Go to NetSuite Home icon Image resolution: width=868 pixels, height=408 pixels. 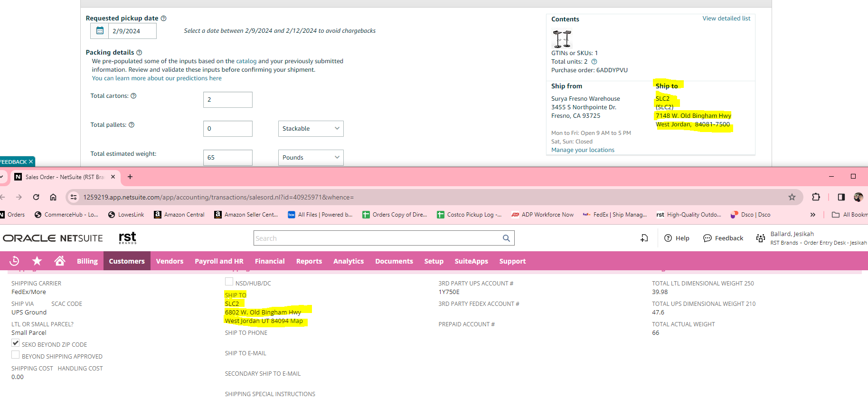click(x=59, y=261)
